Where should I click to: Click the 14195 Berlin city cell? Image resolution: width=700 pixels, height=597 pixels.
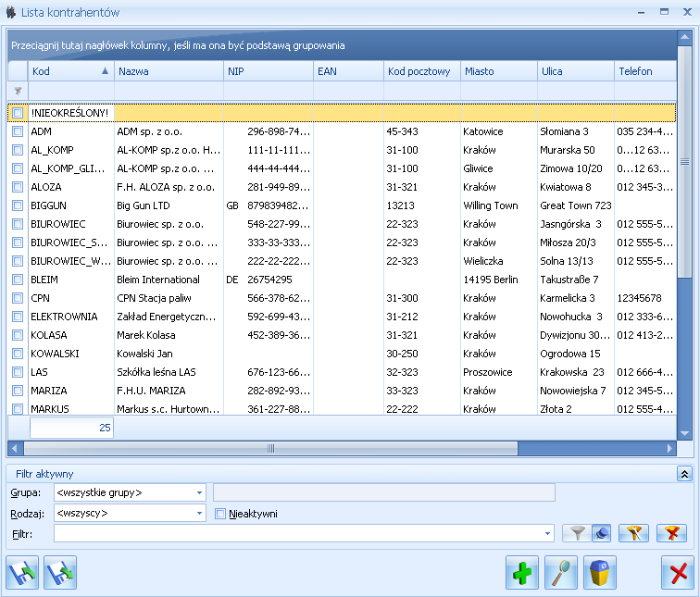[x=499, y=280]
